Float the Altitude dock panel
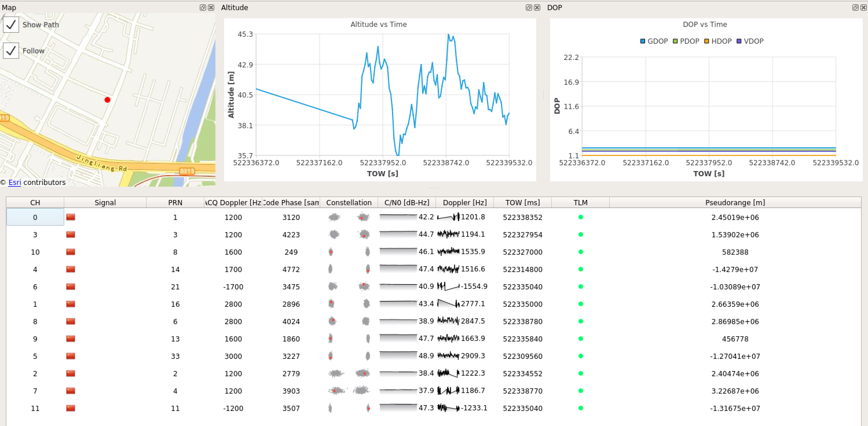Viewport: 868px width, 426px height. click(x=529, y=8)
